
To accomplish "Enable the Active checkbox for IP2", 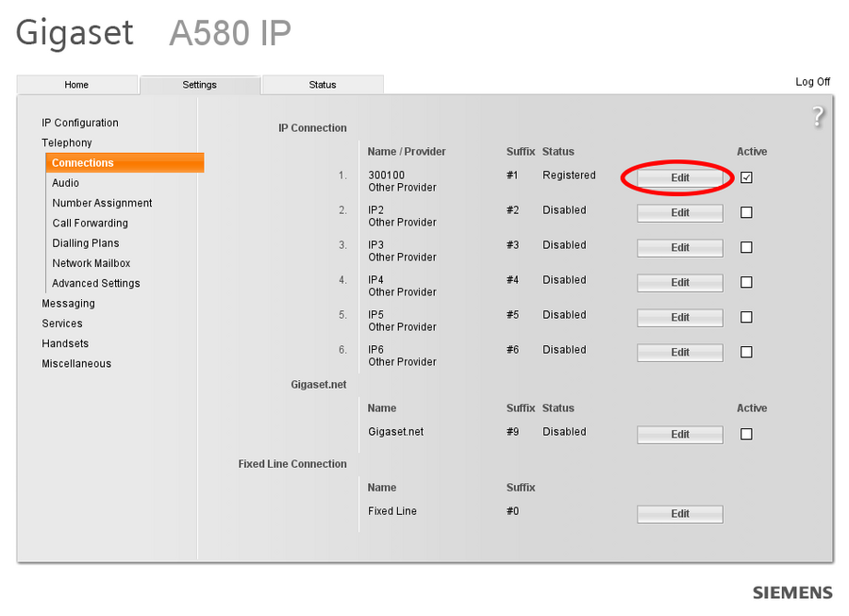I will tap(746, 212).
